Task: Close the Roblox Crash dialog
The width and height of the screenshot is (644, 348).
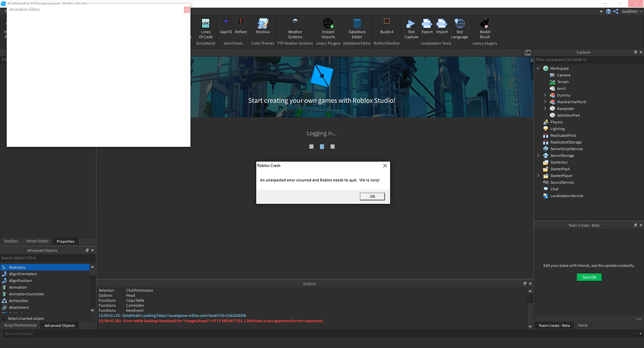Action: pos(385,166)
